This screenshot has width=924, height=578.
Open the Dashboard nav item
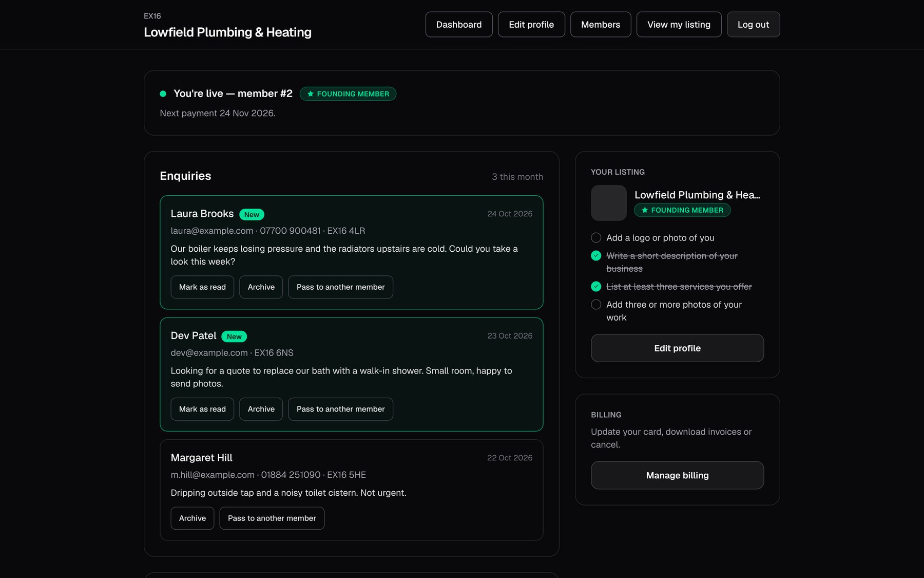(x=458, y=25)
